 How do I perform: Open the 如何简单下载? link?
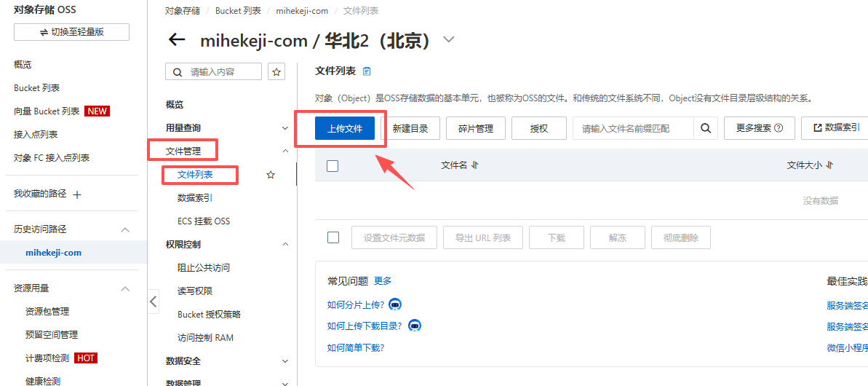coord(355,347)
